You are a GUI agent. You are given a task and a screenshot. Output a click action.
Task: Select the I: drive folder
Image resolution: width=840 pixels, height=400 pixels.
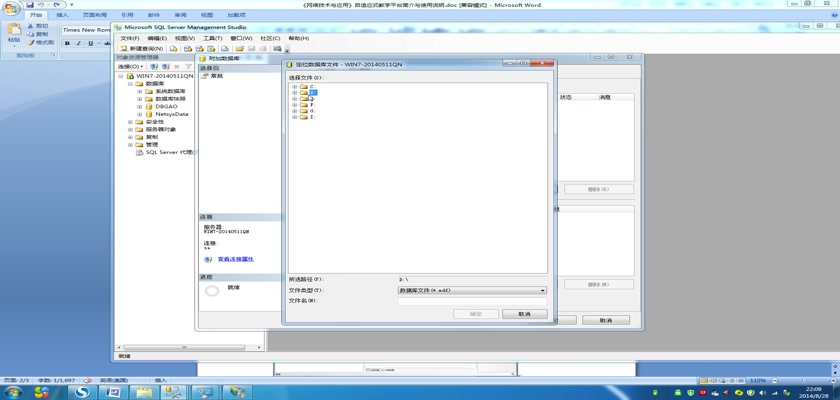click(312, 117)
